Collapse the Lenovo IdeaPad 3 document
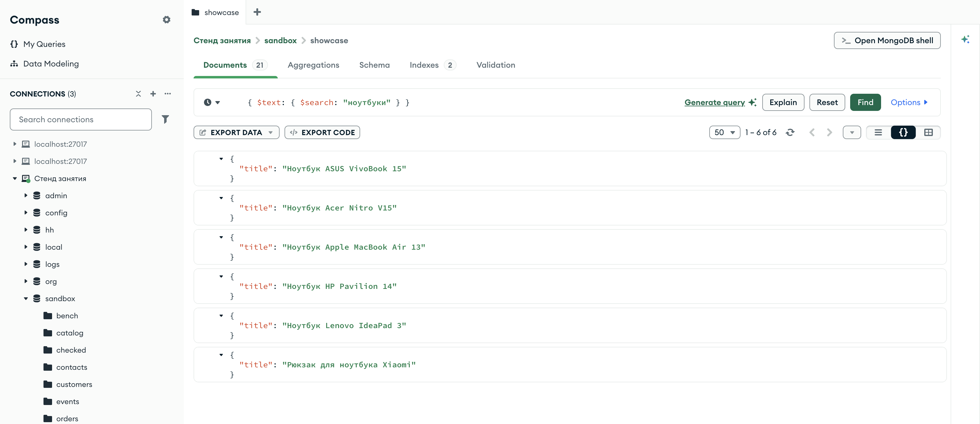The width and height of the screenshot is (980, 424). [221, 316]
